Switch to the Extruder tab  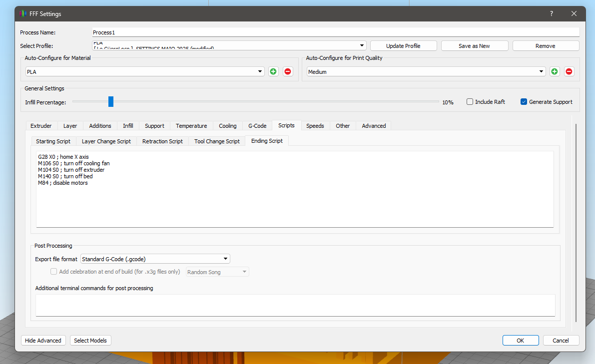pyautogui.click(x=41, y=125)
